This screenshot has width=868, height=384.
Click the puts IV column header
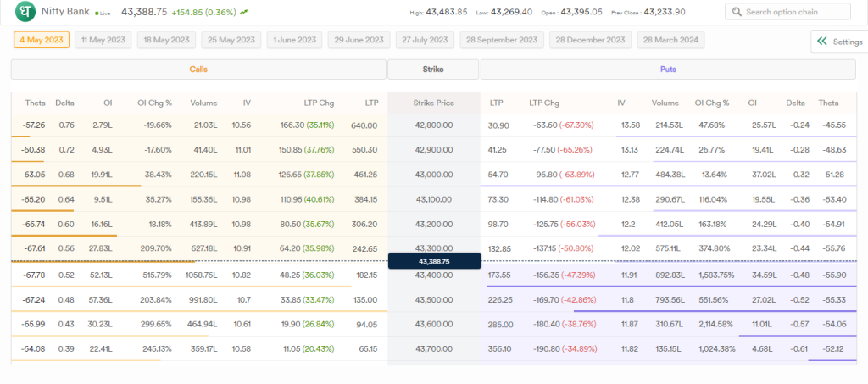(621, 103)
